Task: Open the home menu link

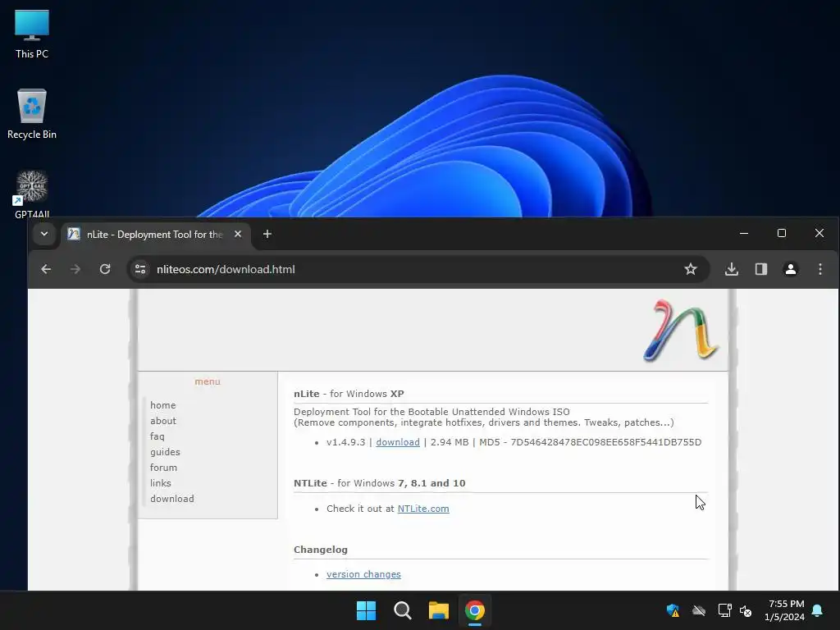Action: click(x=163, y=405)
